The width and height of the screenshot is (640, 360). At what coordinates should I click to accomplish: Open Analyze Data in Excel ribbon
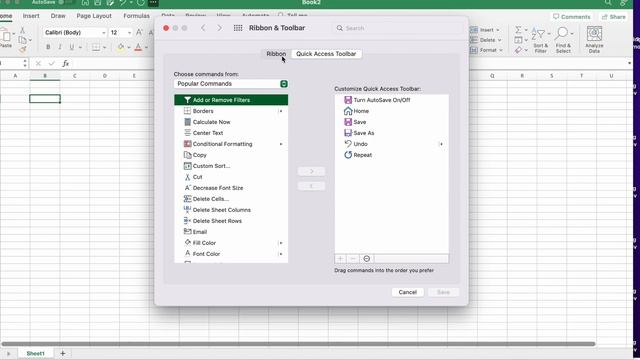[x=594, y=40]
